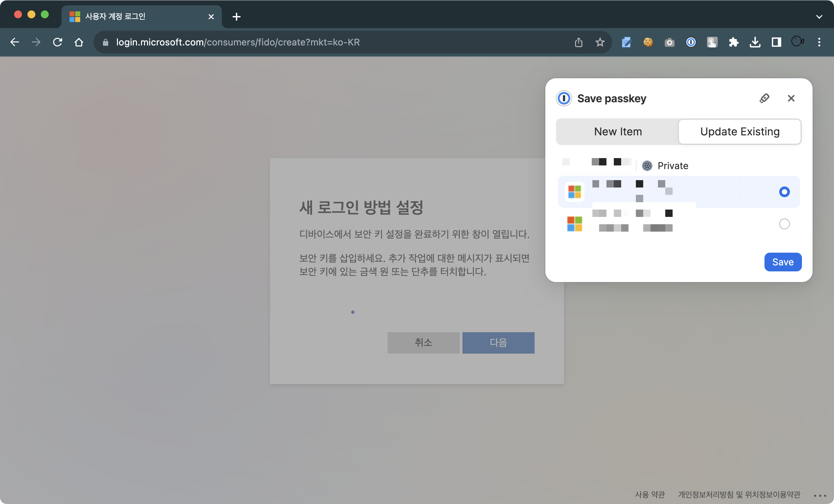834x504 pixels.
Task: Bookmark this page with the star icon
Action: pos(600,42)
